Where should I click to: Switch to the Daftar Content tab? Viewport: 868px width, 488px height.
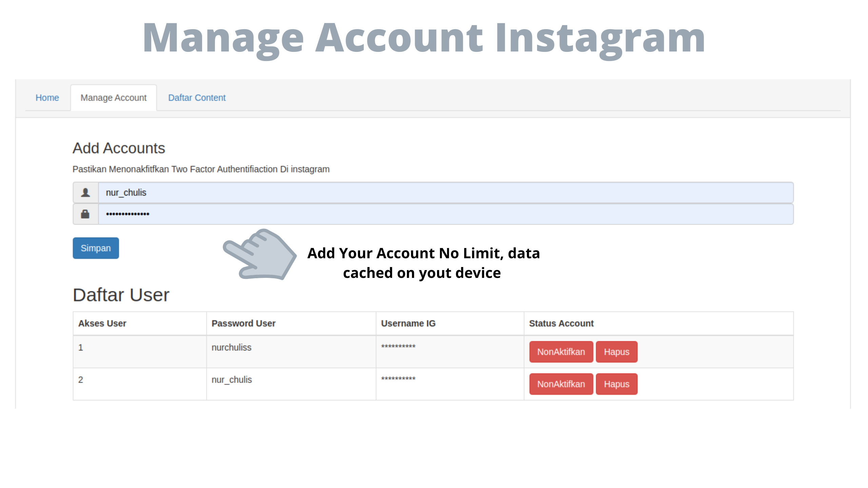(197, 98)
